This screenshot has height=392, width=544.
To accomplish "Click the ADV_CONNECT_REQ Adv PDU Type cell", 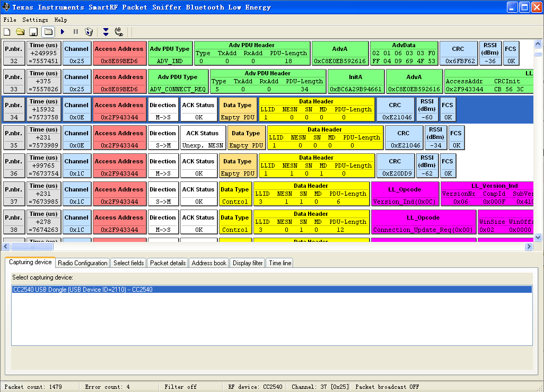I will (178, 81).
